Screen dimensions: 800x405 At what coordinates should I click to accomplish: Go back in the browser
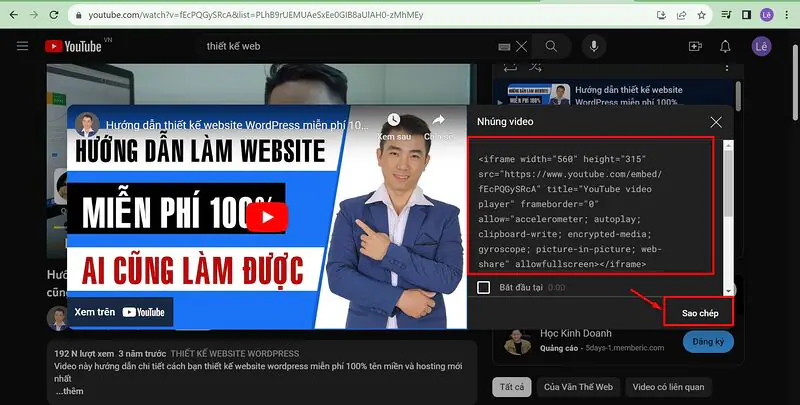tap(14, 15)
